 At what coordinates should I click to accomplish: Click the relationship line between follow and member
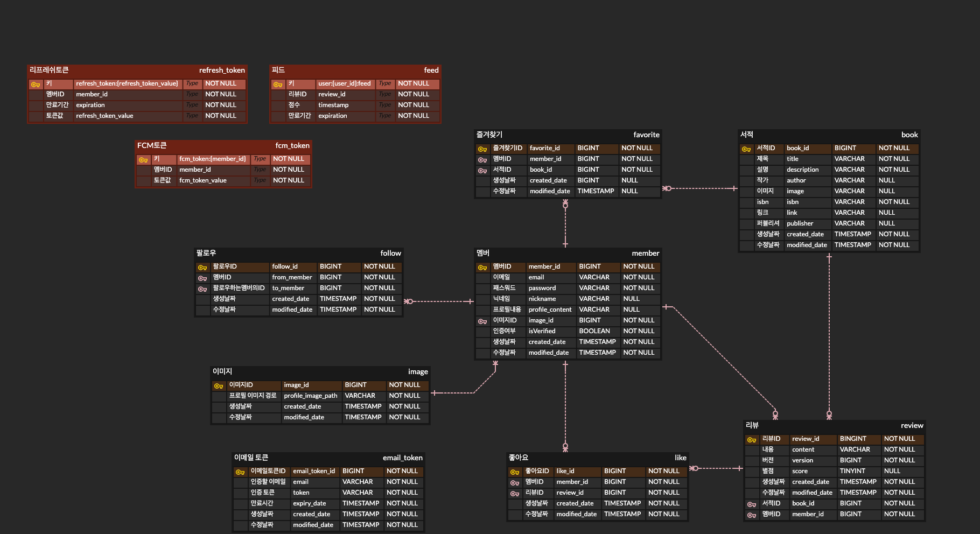click(439, 301)
